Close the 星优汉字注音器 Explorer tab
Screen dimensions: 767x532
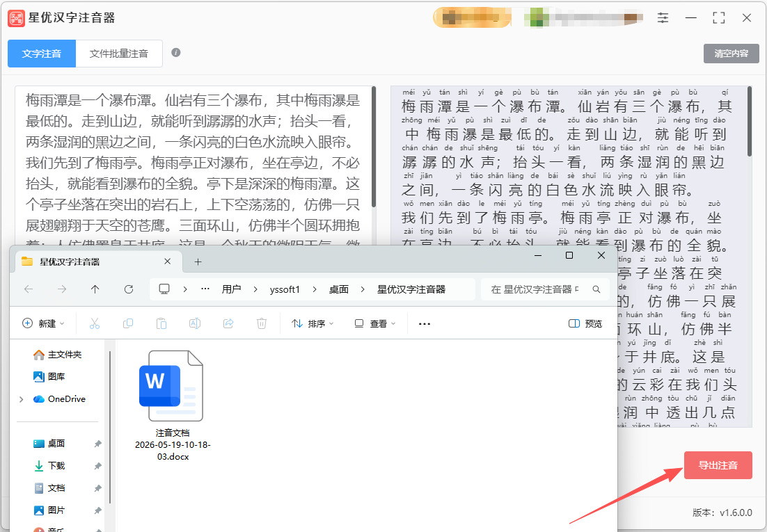click(x=167, y=261)
